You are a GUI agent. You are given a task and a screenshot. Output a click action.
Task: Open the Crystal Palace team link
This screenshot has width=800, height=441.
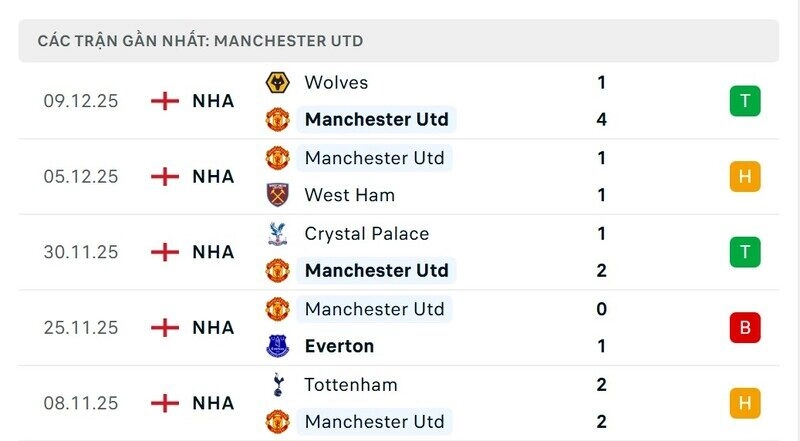(366, 234)
